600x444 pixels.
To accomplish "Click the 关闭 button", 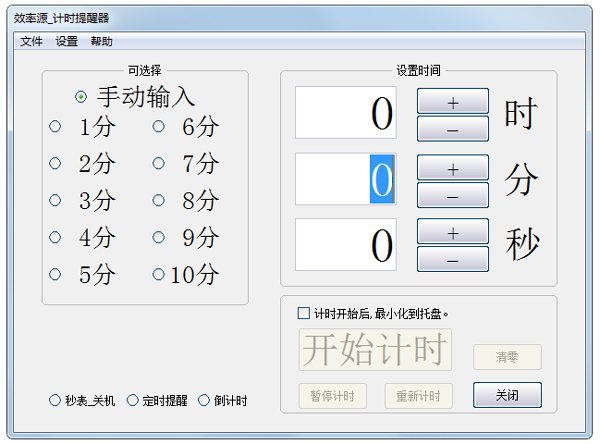I will coord(507,395).
